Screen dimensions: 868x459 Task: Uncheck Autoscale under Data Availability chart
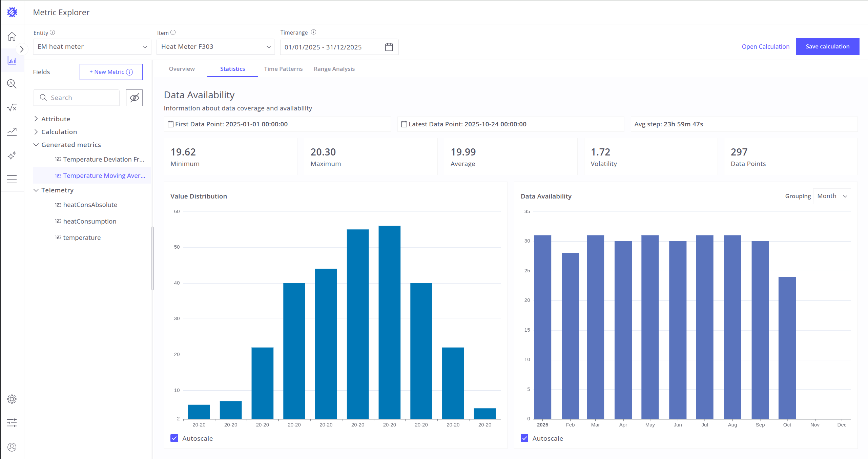tap(524, 438)
